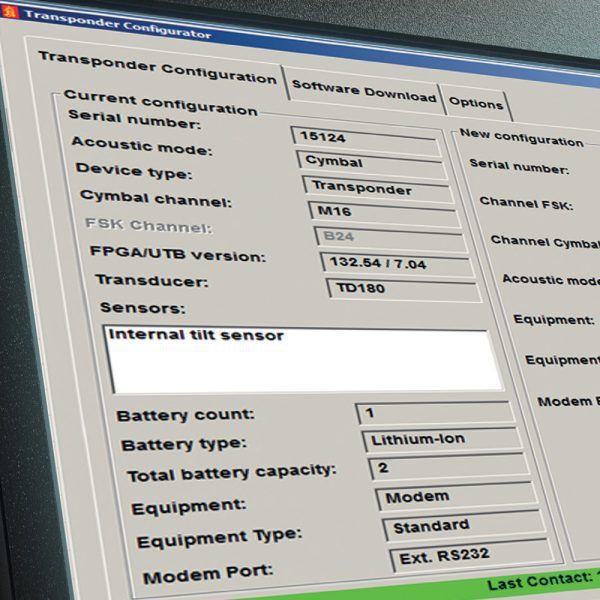Select Internal tilt sensor in Sensors list
The width and height of the screenshot is (600, 600).
[197, 336]
